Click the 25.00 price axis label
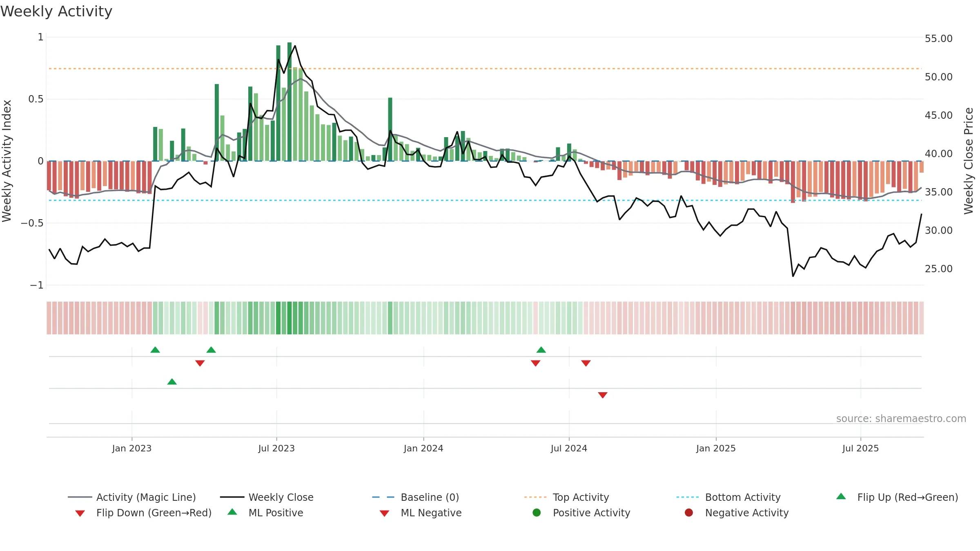 coord(938,269)
